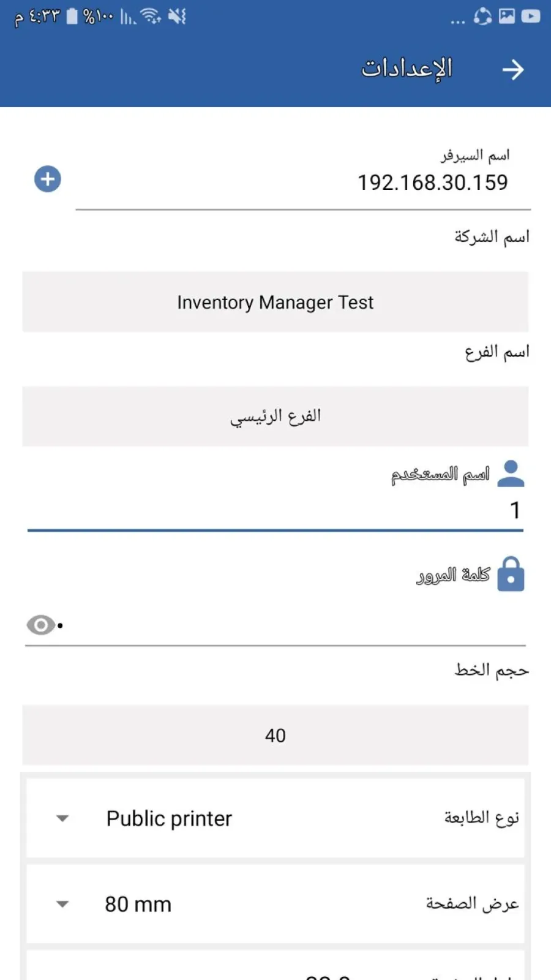Tap the muted sound status icon
The height and width of the screenshot is (980, 551).
pos(177,17)
